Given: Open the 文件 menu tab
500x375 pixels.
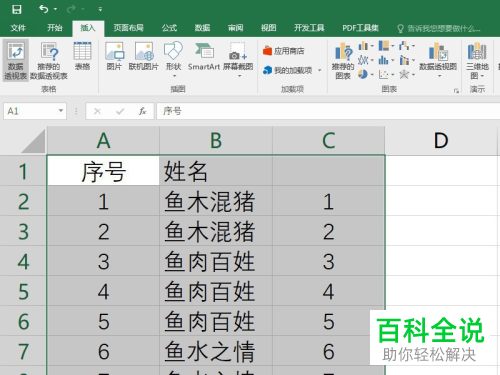Looking at the screenshot, I should (18, 28).
